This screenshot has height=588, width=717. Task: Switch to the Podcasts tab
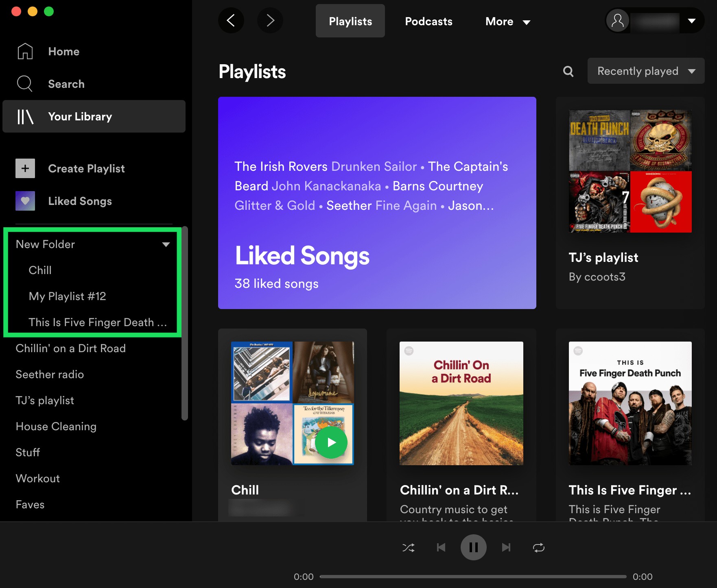pyautogui.click(x=428, y=21)
